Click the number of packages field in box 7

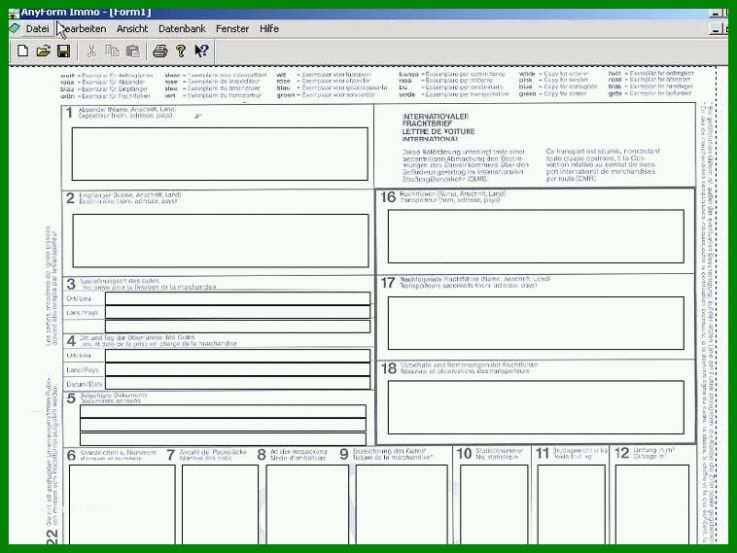[220, 505]
